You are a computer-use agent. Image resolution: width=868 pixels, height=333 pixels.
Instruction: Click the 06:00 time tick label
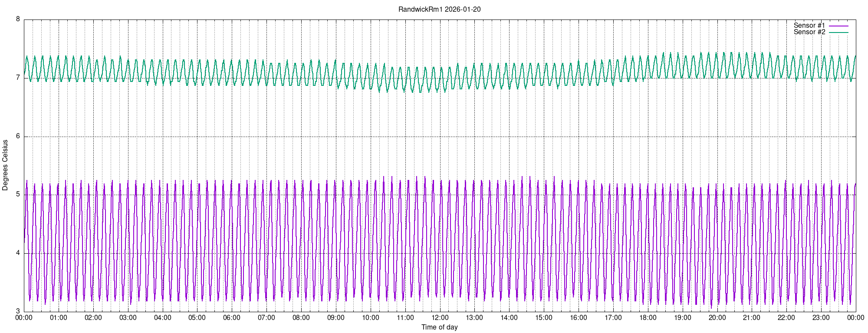(232, 318)
